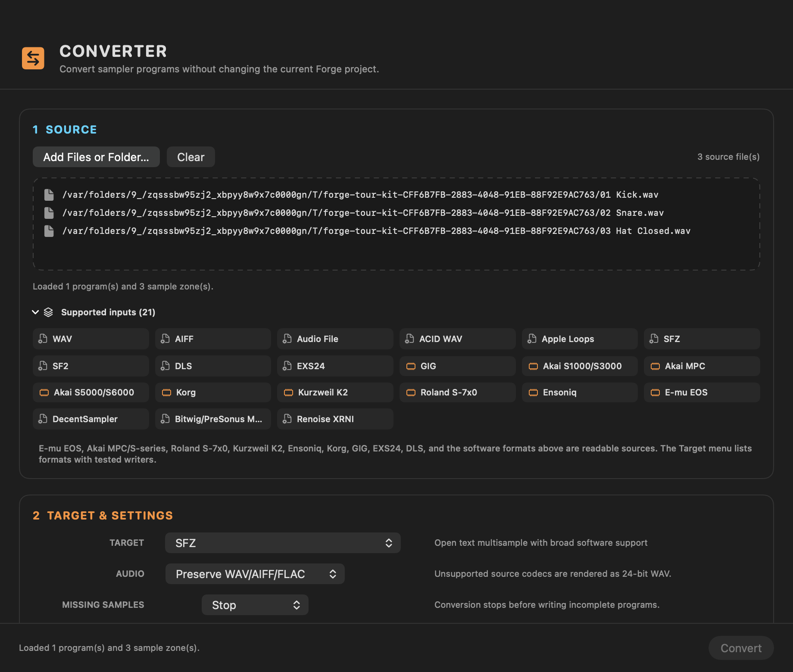
Task: Click the MISSING SAMPLES field label
Action: click(x=103, y=605)
